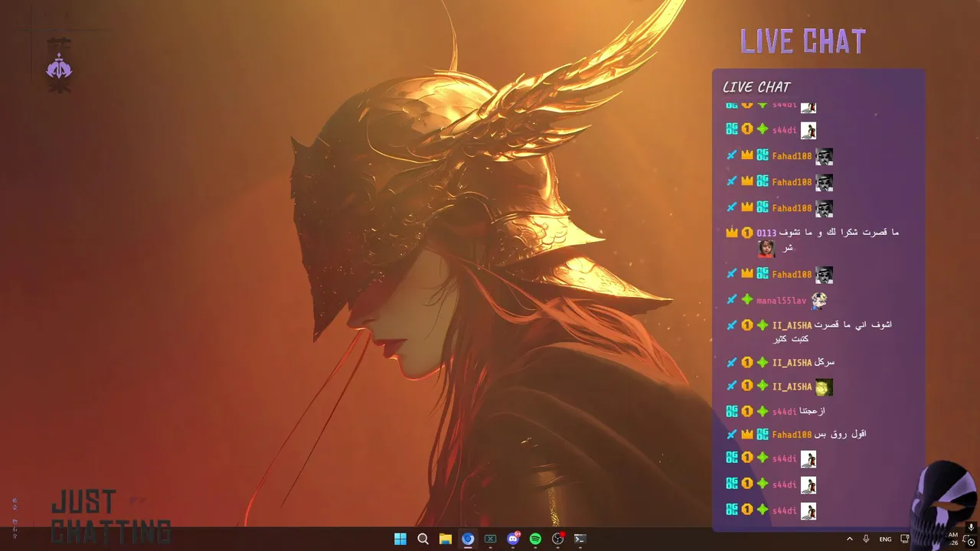Image resolution: width=980 pixels, height=551 pixels.
Task: Click the emote next to manal55lav
Action: (x=819, y=300)
